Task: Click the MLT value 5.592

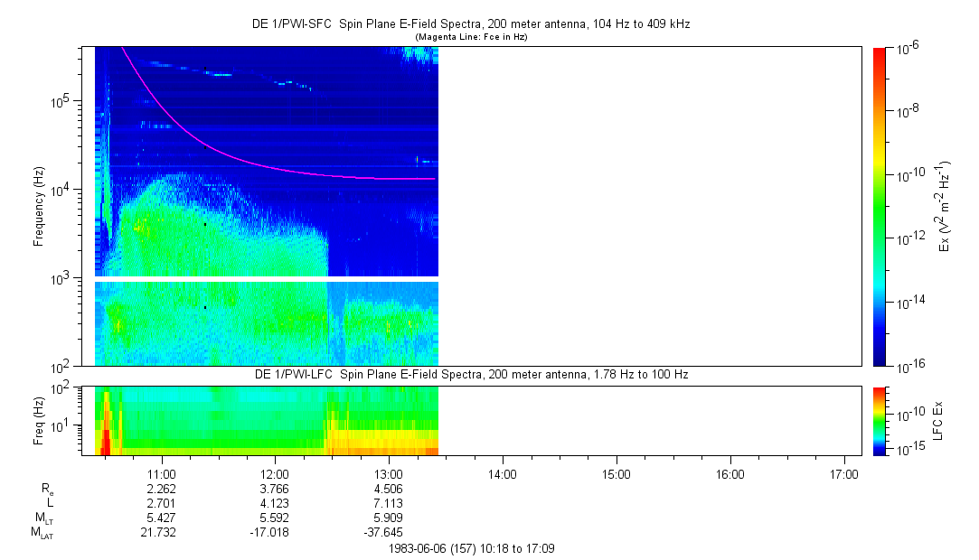Action: tap(275, 518)
